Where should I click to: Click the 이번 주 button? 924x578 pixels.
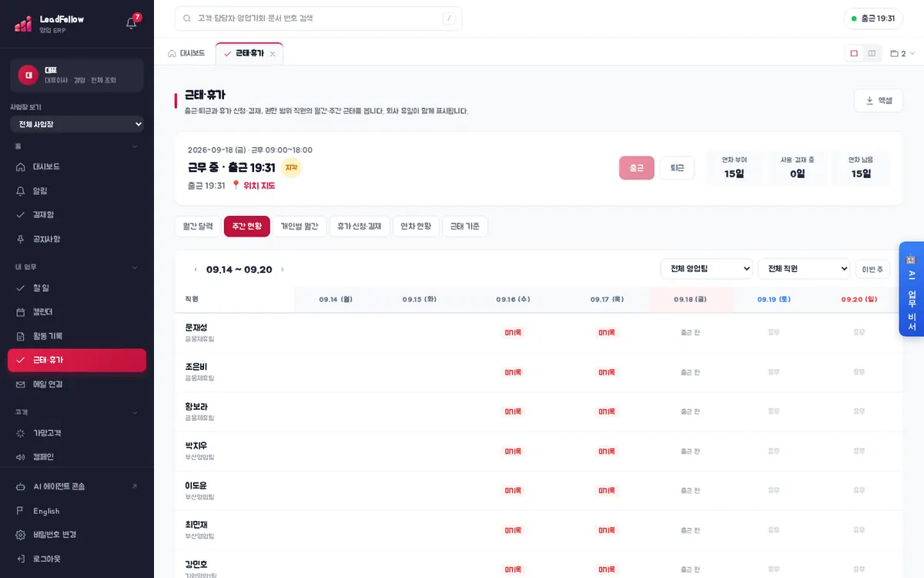(x=872, y=269)
